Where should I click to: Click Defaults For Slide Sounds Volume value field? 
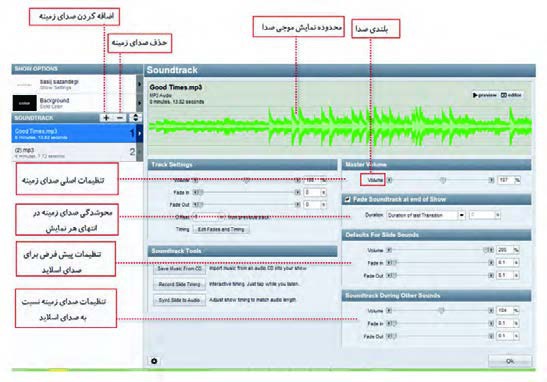(504, 250)
